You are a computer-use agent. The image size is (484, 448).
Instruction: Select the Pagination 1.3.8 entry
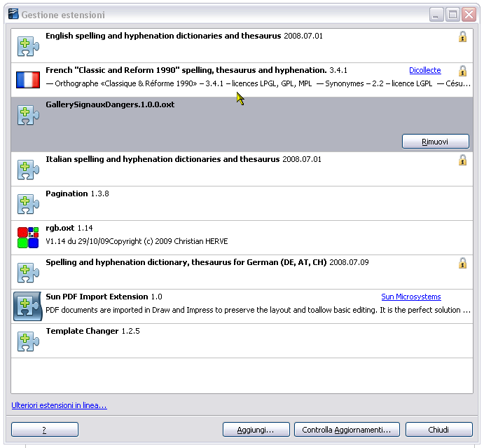click(242, 203)
